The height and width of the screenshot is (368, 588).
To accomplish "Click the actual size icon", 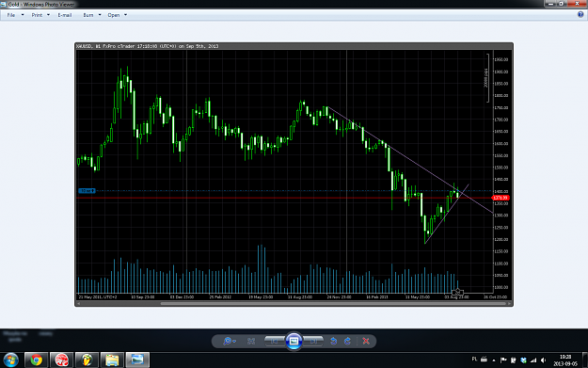I will [251, 341].
